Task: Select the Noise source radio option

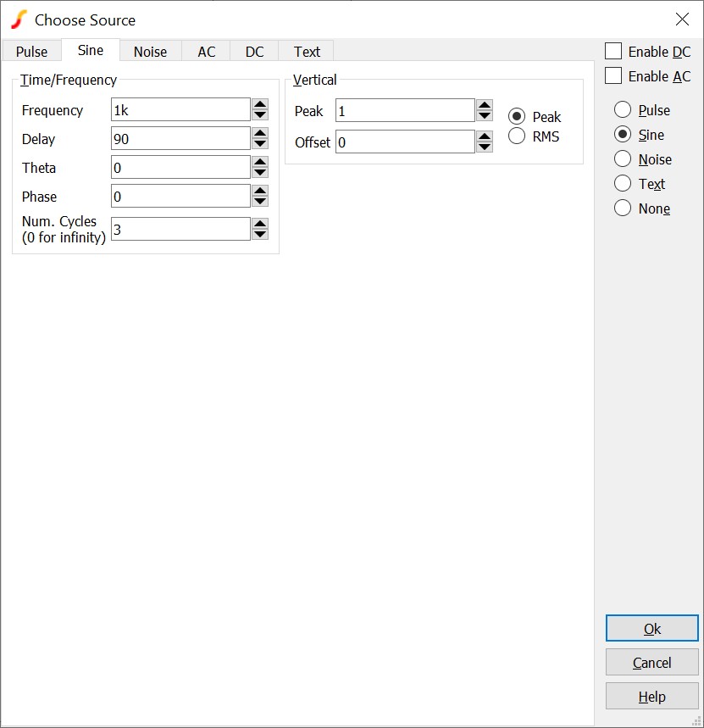Action: tap(623, 159)
